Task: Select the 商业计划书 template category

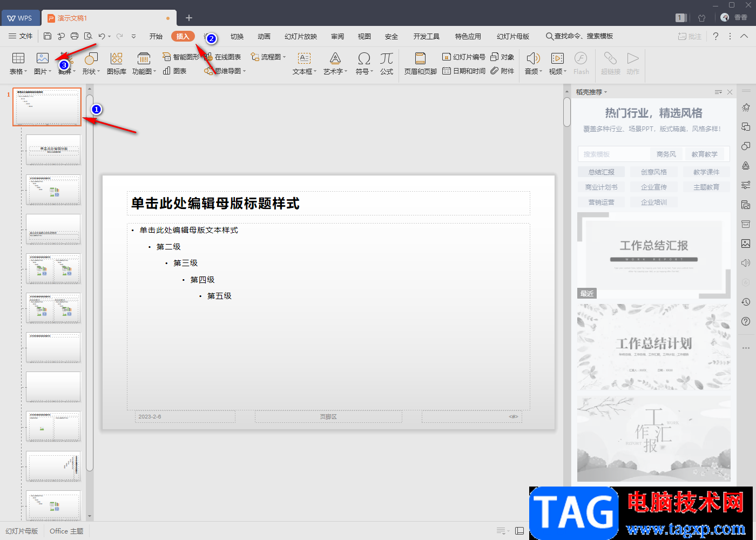Action: (x=601, y=187)
